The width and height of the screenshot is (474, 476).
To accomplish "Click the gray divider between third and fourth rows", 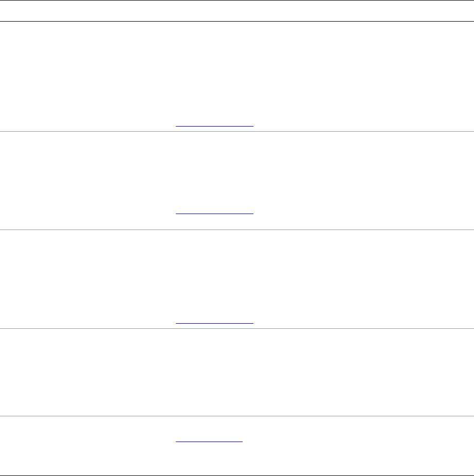I will tap(236, 328).
